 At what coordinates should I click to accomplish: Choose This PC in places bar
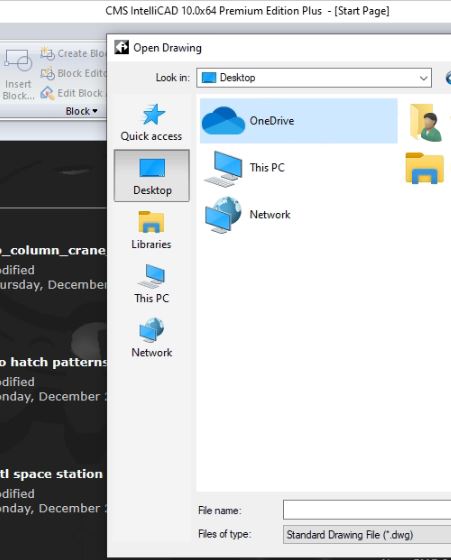151,284
